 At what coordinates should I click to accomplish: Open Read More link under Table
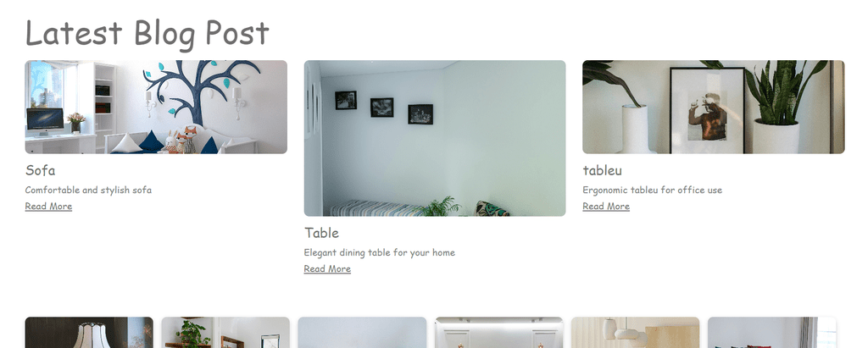tap(327, 269)
